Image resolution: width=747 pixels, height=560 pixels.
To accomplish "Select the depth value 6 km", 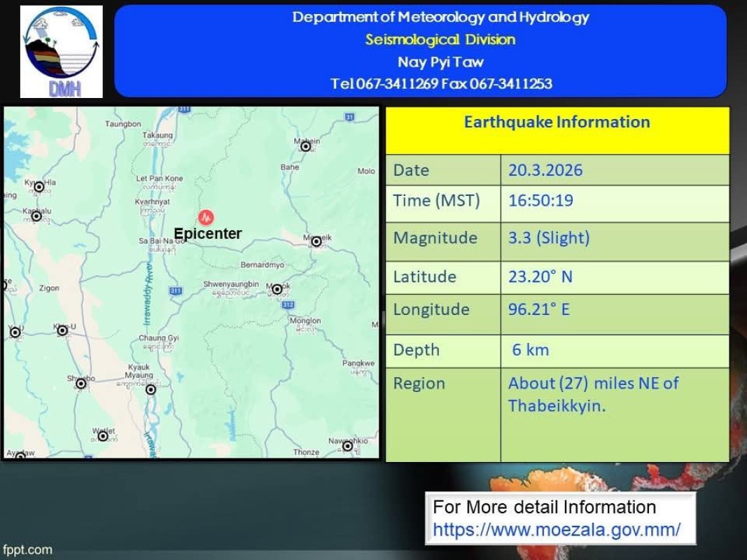I will (530, 350).
